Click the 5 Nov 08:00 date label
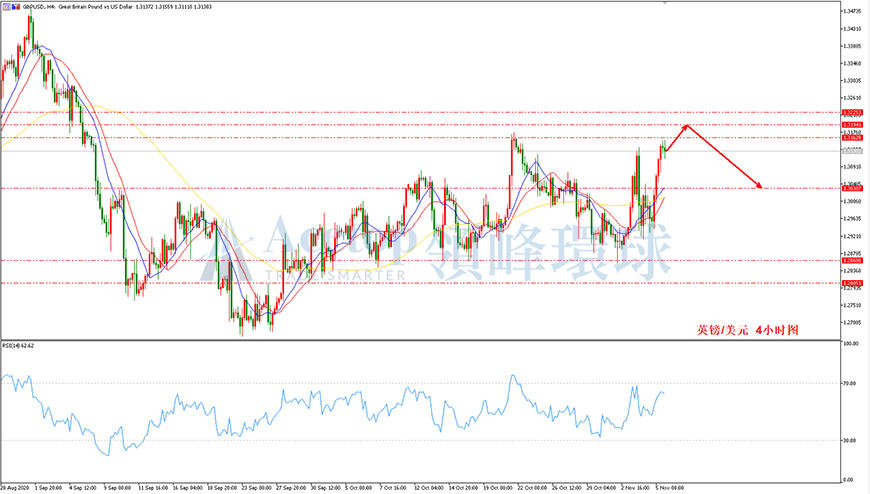 click(x=669, y=488)
